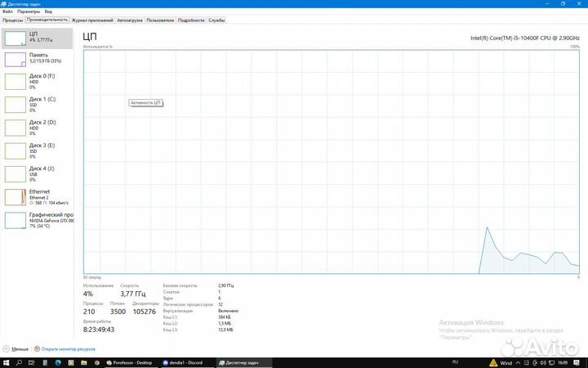This screenshot has width=588, height=368.
Task: Select the Ethernet 2 network item
Action: (37, 197)
